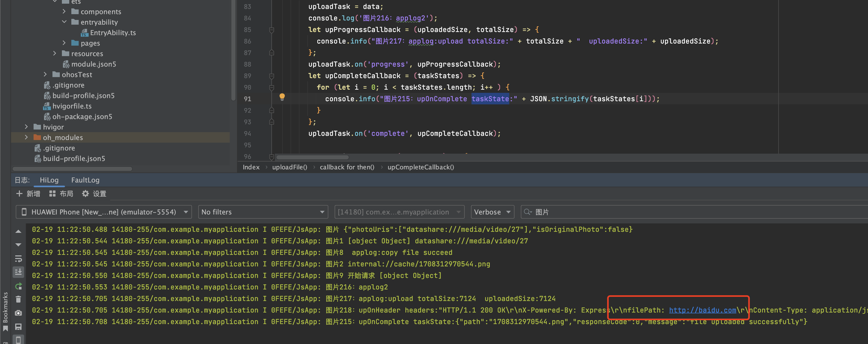
Task: Open the http://baidu.com link in log
Action: click(702, 310)
